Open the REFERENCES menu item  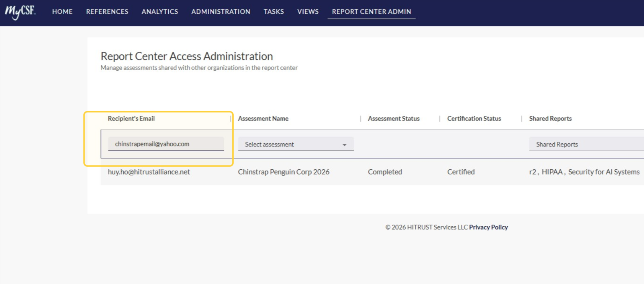point(107,12)
